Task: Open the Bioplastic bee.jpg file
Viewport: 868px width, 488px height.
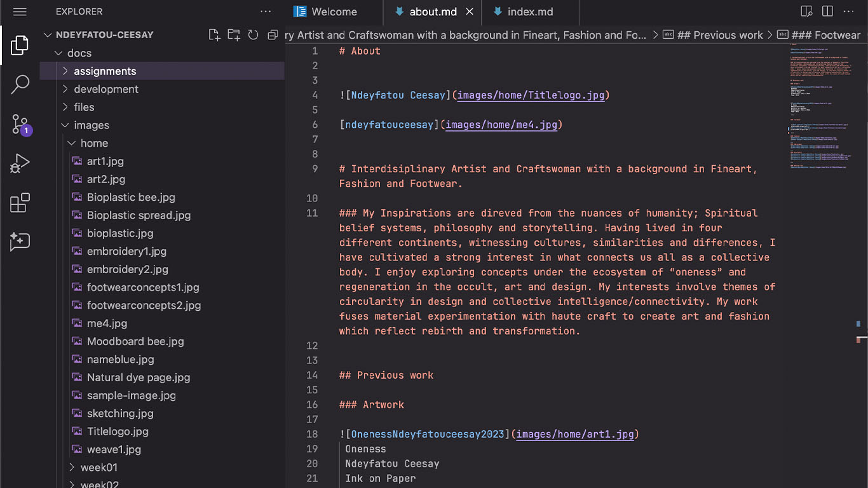Action: click(x=131, y=197)
